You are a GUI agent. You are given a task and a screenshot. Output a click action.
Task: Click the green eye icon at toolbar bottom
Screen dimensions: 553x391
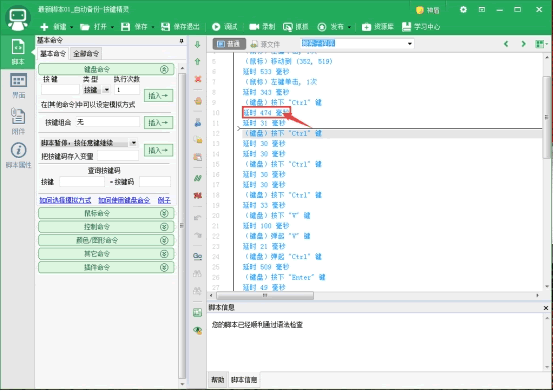[x=198, y=330]
